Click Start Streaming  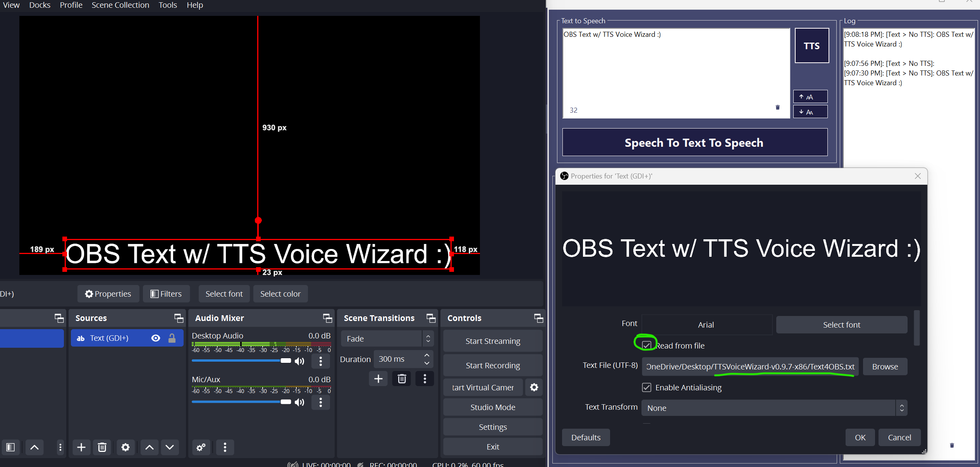[x=493, y=341]
